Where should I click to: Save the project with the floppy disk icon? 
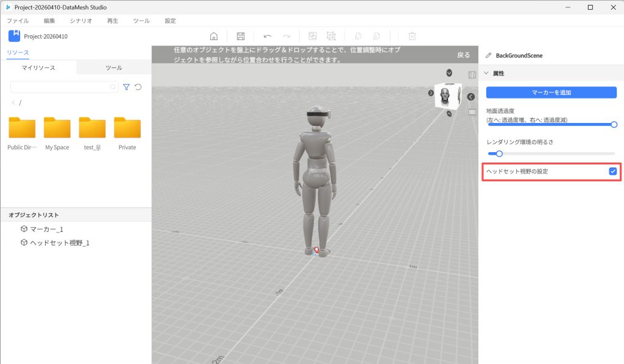coord(241,37)
